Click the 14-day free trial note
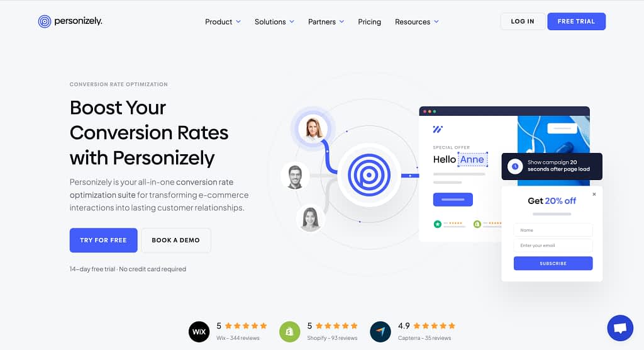This screenshot has width=644, height=350. [x=128, y=269]
